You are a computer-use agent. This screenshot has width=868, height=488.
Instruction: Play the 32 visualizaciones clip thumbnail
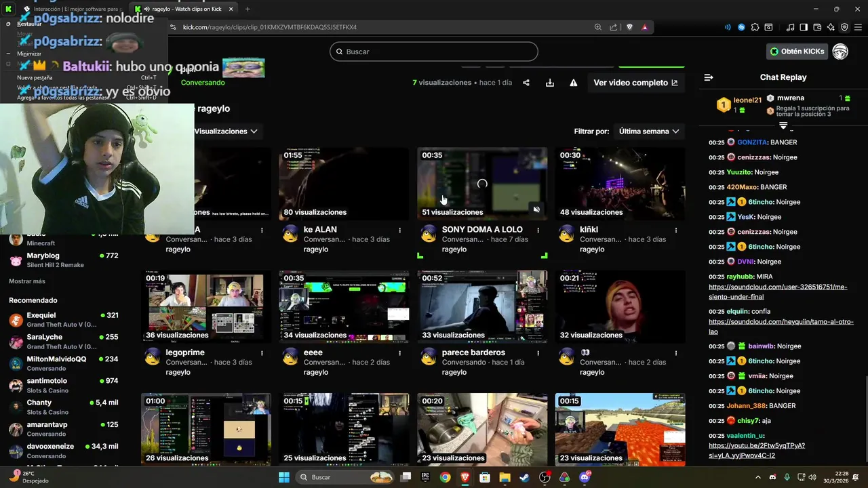coord(620,307)
